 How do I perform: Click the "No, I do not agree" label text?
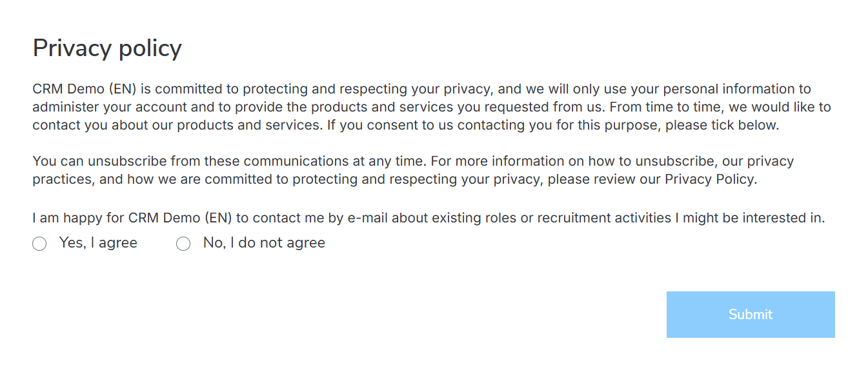[x=264, y=243]
